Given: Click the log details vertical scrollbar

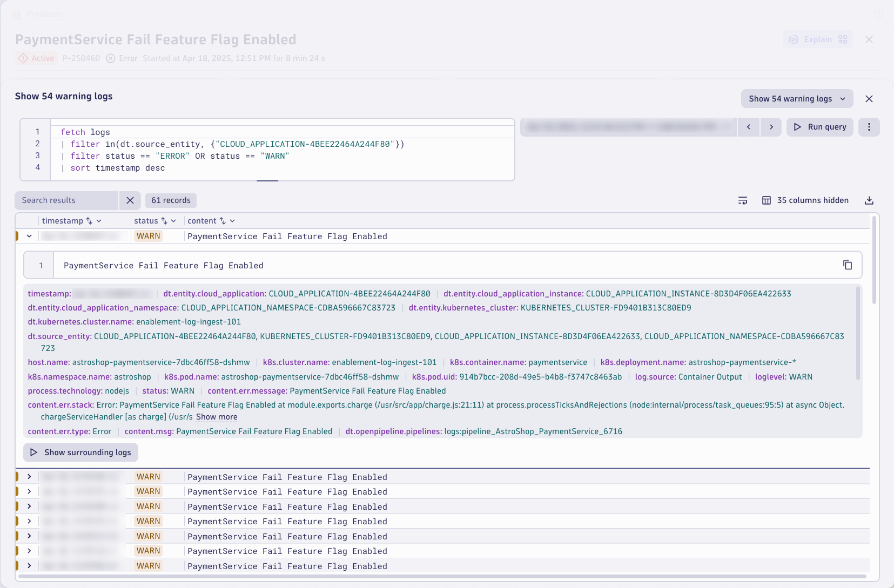Looking at the screenshot, I should click(858, 333).
